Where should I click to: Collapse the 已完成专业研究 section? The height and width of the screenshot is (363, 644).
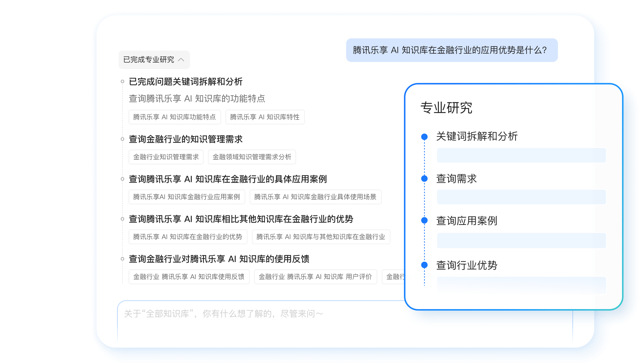click(x=154, y=60)
